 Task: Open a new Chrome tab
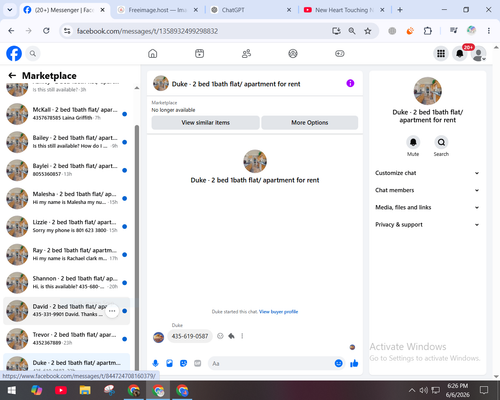coord(400,10)
